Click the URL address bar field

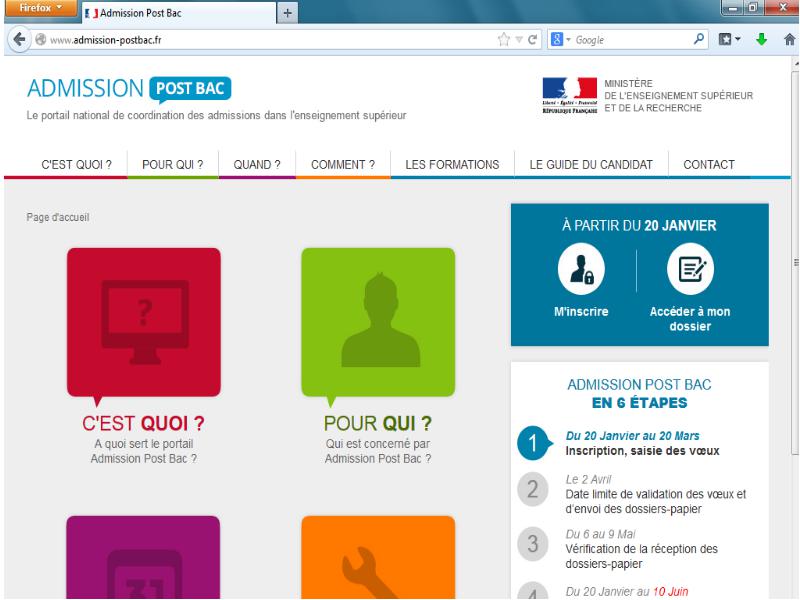(x=265, y=39)
